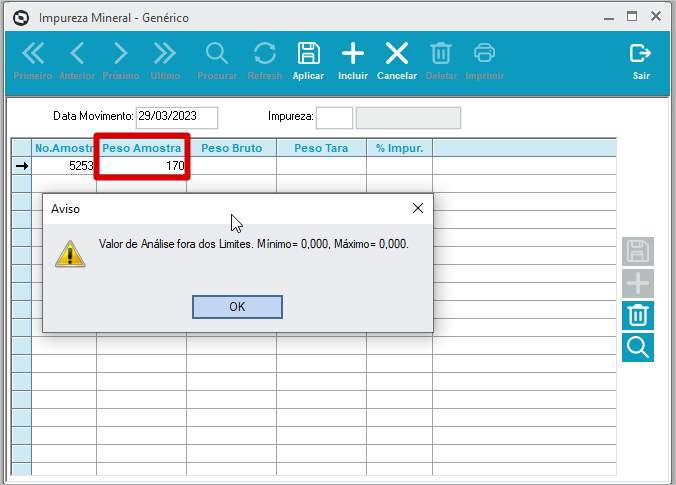The height and width of the screenshot is (485, 676).
Task: Close the Impureza Mineral window
Action: (656, 17)
